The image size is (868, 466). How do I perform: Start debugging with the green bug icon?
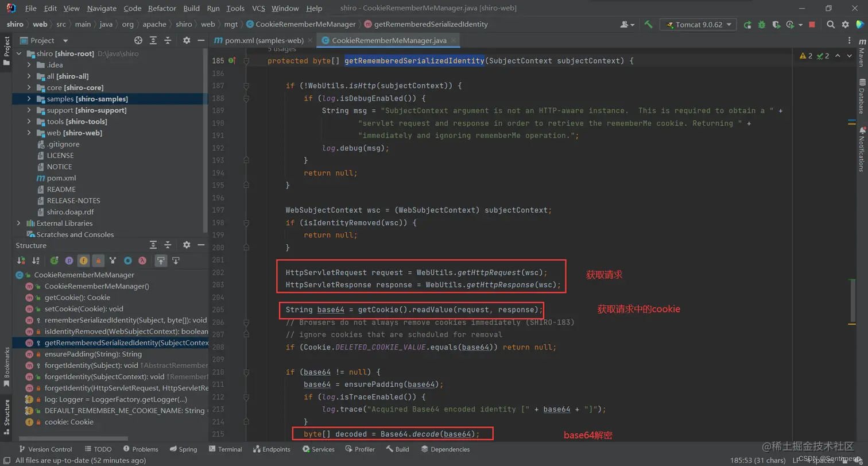[x=762, y=25]
